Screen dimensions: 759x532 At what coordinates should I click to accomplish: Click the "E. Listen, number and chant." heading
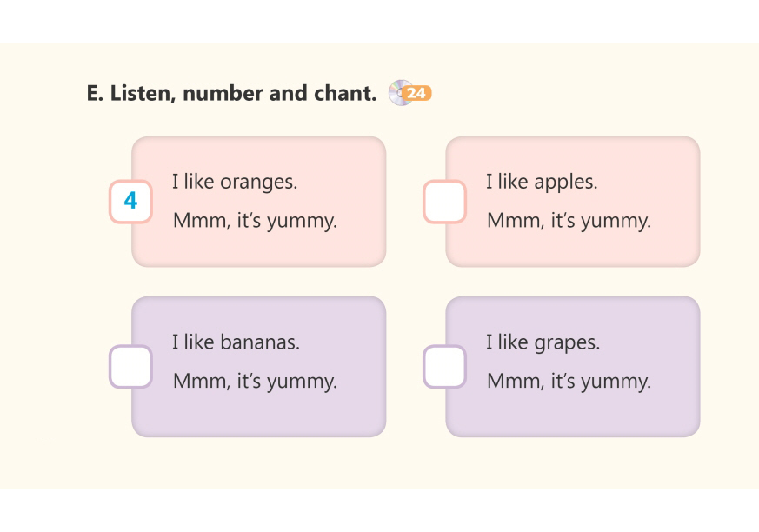pos(231,93)
